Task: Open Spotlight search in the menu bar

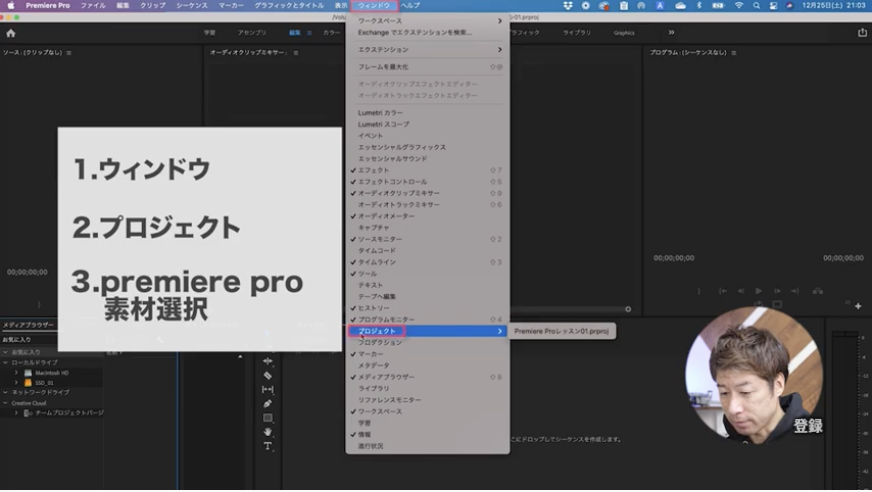Action: [756, 6]
